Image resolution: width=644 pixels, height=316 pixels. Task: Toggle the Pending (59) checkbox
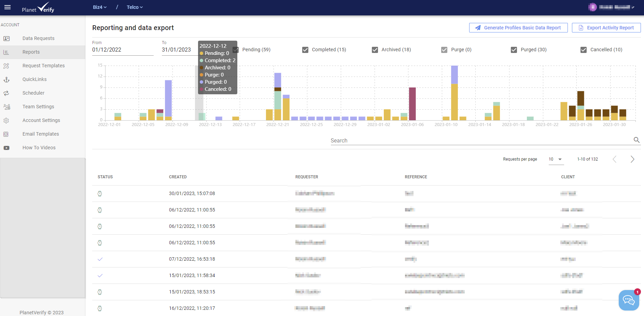click(x=236, y=50)
